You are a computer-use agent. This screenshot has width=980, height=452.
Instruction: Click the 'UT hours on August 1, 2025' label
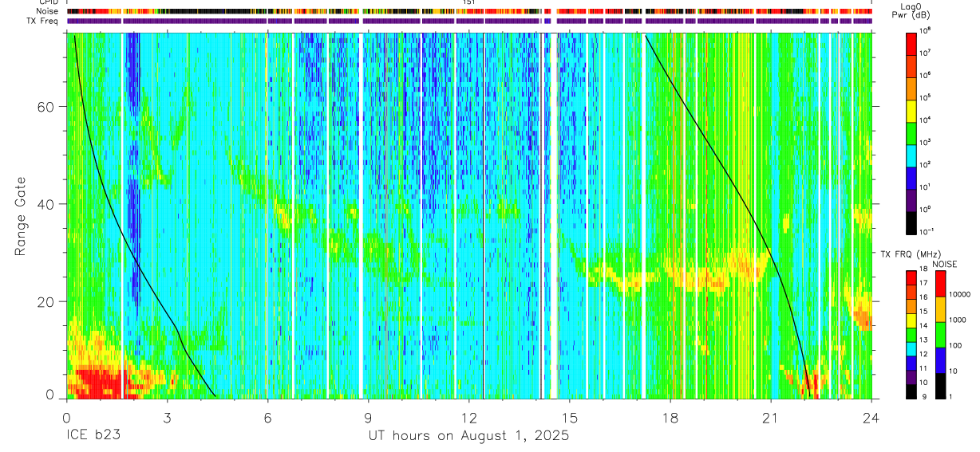[x=468, y=436]
